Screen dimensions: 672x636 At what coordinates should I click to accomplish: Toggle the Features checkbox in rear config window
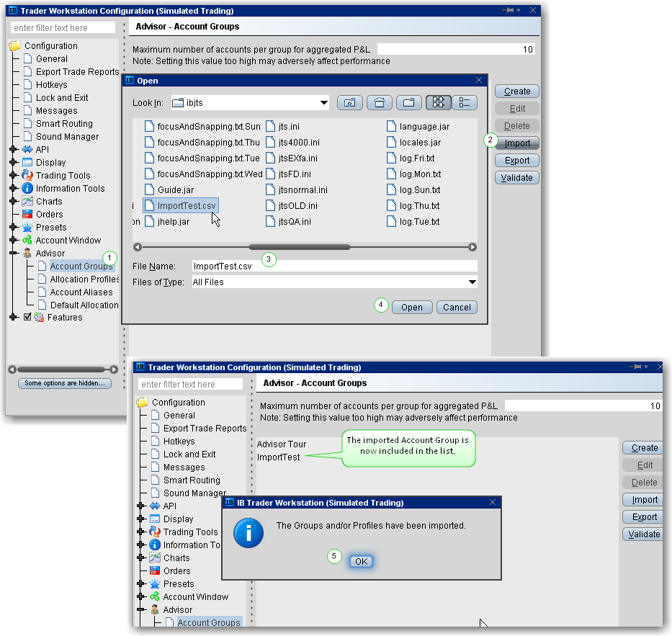coord(27,317)
